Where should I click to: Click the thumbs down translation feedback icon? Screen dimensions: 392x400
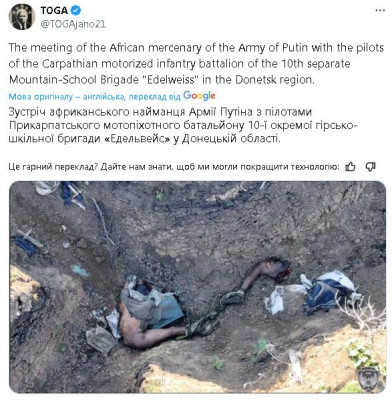(x=370, y=166)
